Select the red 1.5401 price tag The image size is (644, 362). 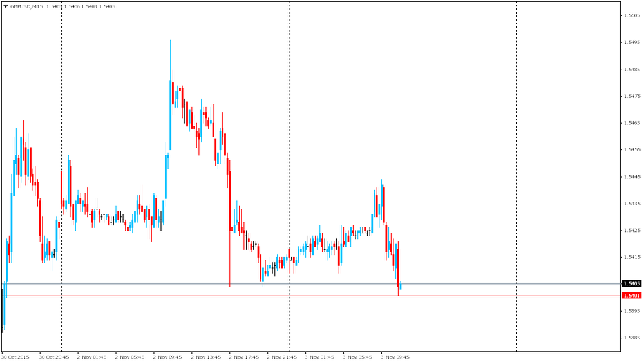(631, 296)
